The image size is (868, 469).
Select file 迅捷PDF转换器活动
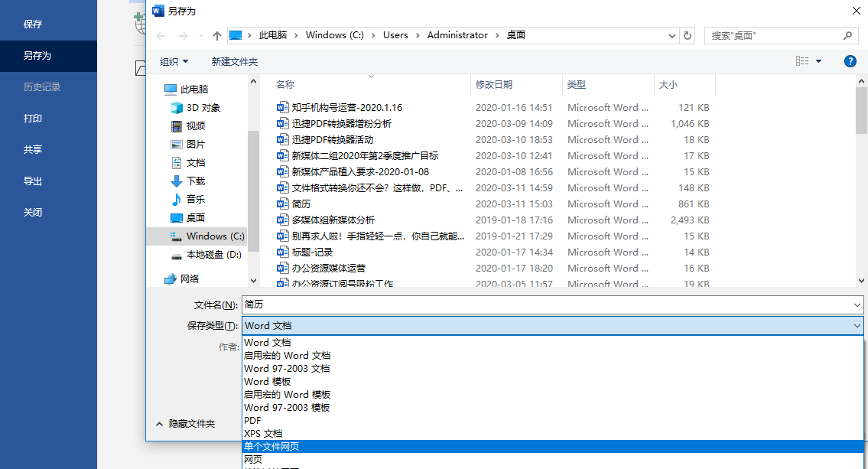click(332, 139)
